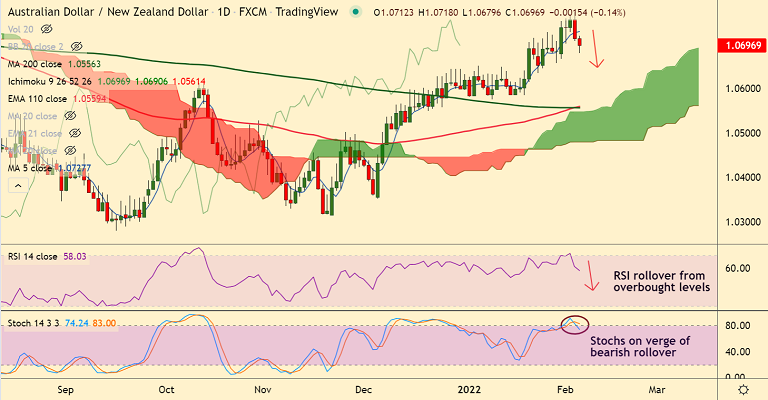Open chart settings gear icon

coord(743,390)
